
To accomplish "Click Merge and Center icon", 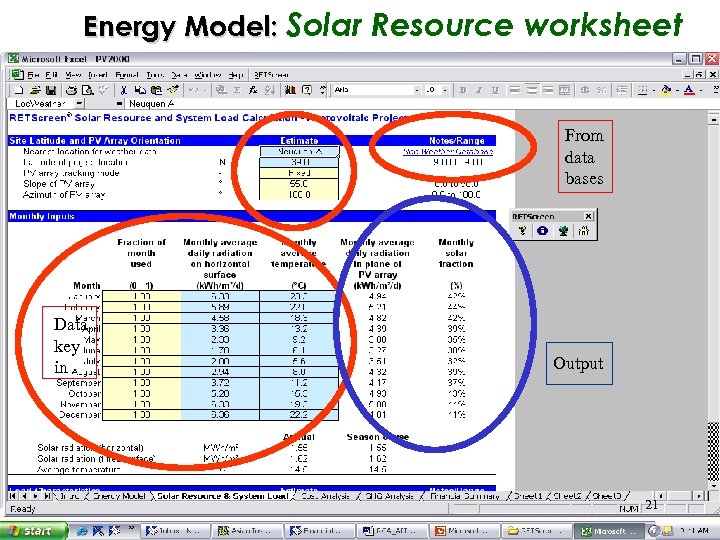I will tap(564, 90).
